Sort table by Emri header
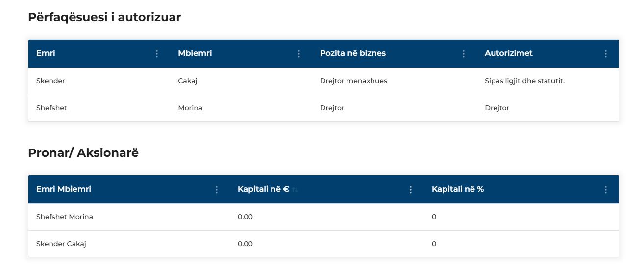644x275 pixels. pyautogui.click(x=46, y=53)
